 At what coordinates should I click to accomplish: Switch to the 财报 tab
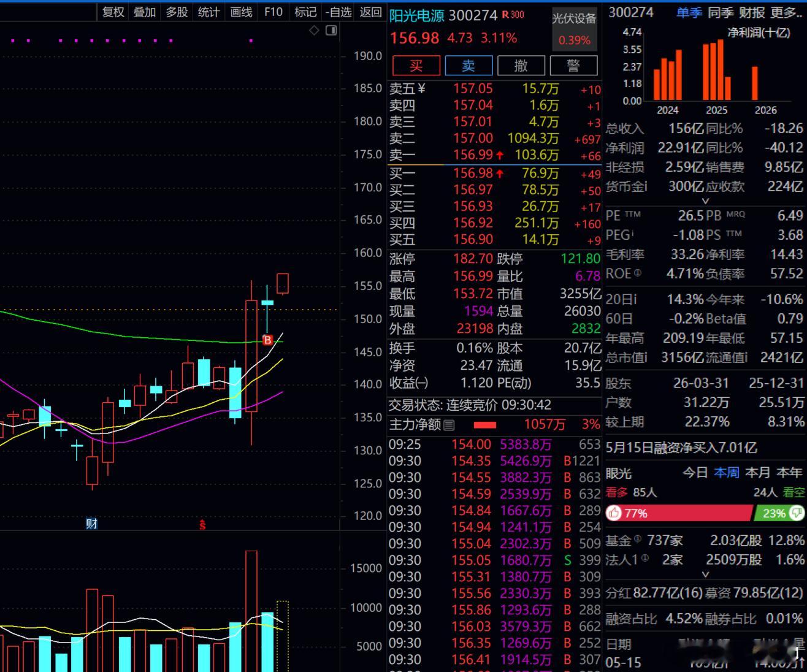coord(752,12)
